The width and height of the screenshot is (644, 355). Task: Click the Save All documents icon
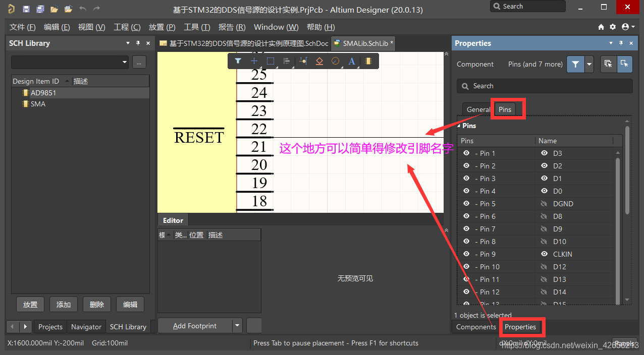click(40, 9)
